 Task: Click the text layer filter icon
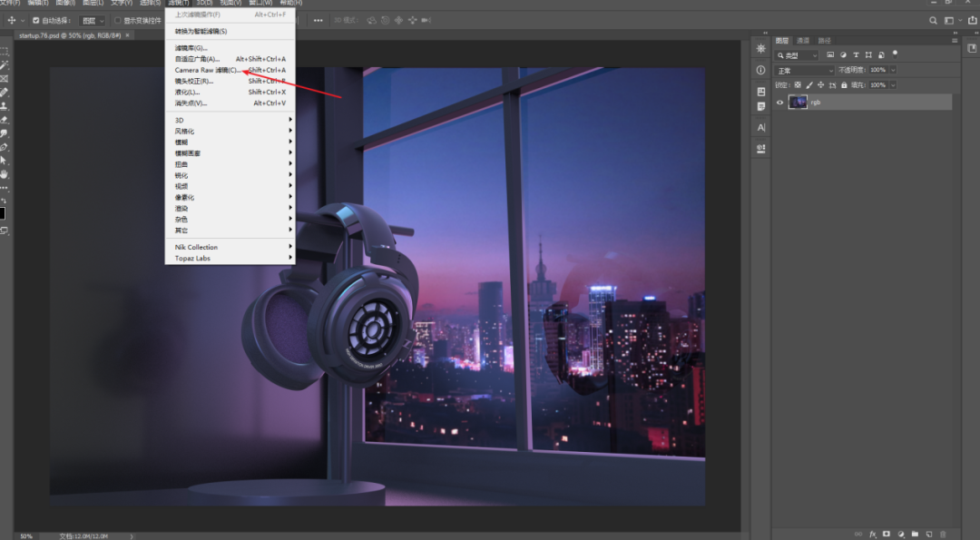856,55
